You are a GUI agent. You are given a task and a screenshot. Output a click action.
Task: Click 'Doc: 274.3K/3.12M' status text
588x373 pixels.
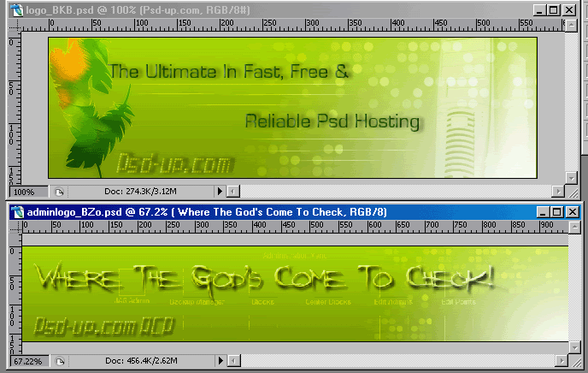(140, 192)
